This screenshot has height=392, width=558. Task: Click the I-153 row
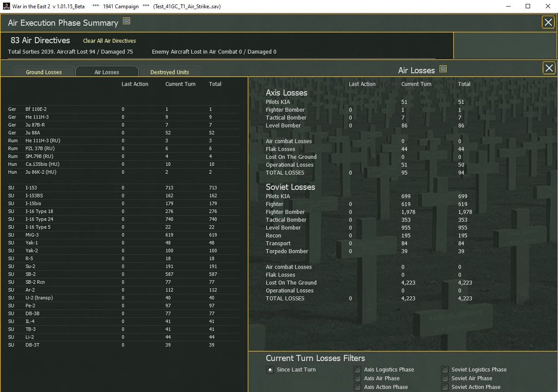(x=123, y=188)
